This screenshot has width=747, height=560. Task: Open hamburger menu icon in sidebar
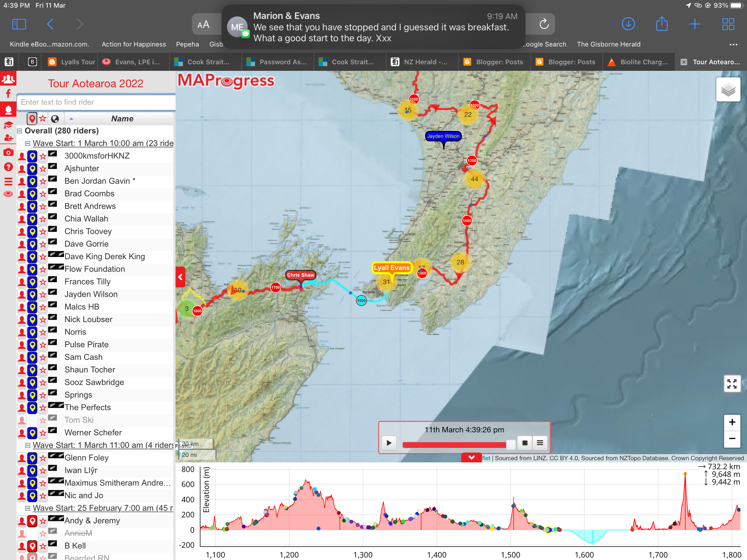[8, 182]
